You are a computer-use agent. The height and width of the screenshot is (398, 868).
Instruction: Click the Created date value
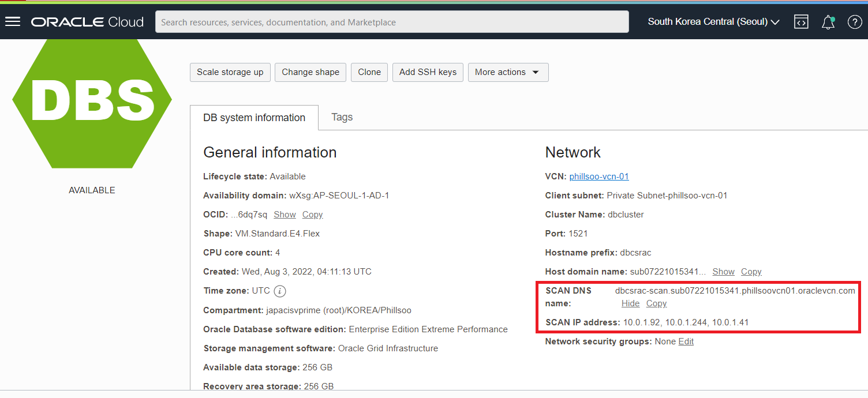[x=306, y=272]
